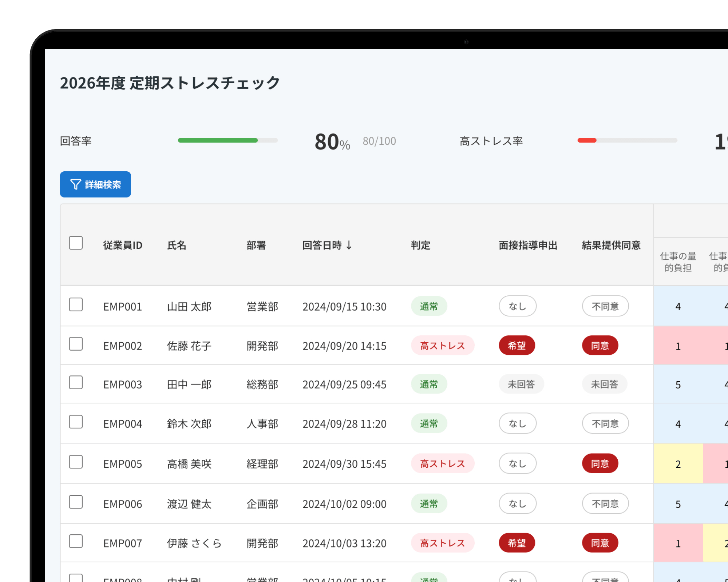Click the 回答率 green progress bar
Viewport: 728px width, 582px height.
pyautogui.click(x=218, y=140)
